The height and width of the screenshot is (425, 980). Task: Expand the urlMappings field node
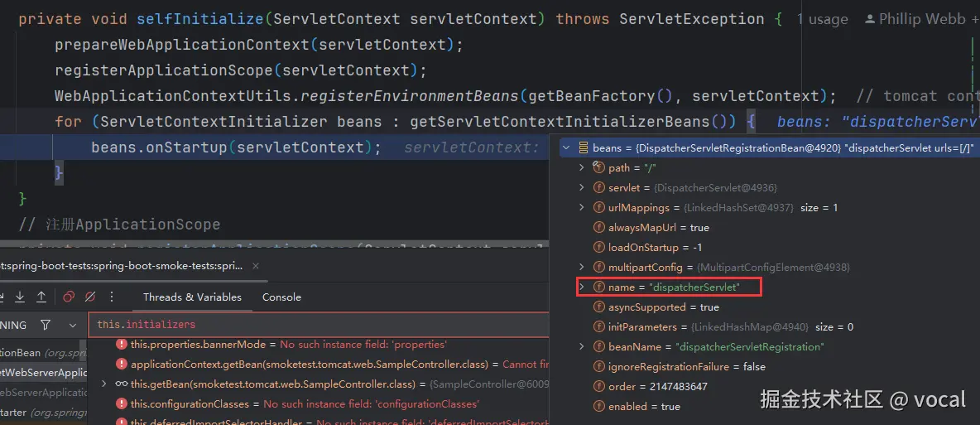coord(581,207)
